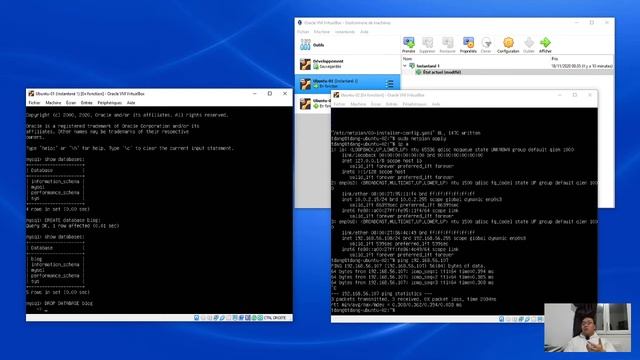Open Entrée menu in Ubuntu-01 window
Screen dimensions: 640x360
click(x=87, y=103)
